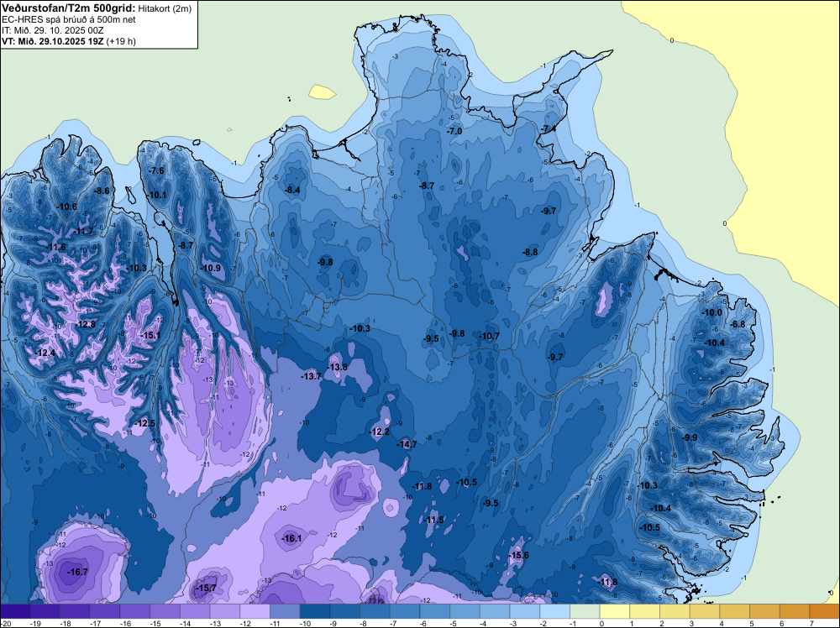Click the valid time 'VT: Mið. 29.10.2025 19Z (+19 h)'
Image resolution: width=840 pixels, height=628 pixels.
[x=69, y=41]
